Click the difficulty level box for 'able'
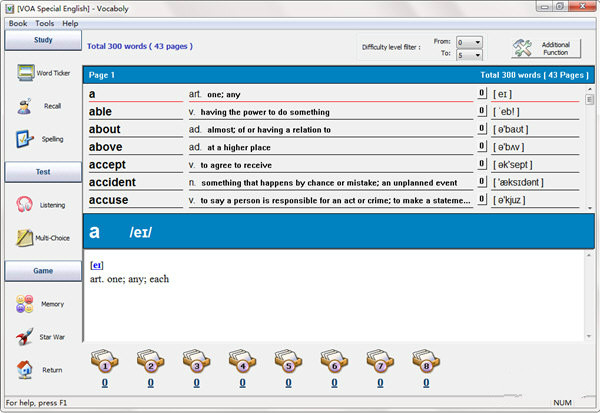This screenshot has height=413, width=600. pyautogui.click(x=482, y=111)
